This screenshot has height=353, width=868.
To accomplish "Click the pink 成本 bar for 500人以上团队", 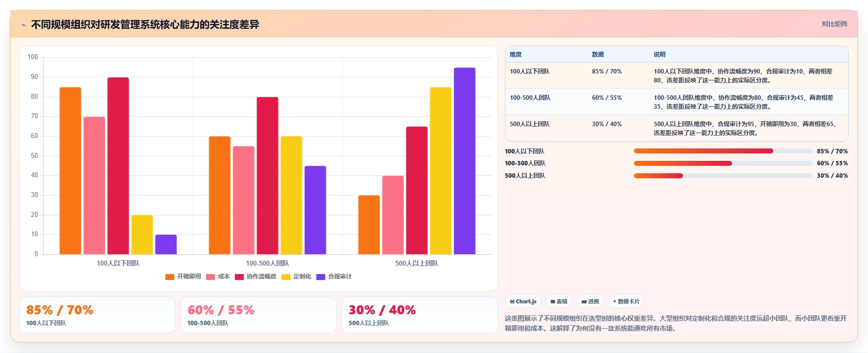I will (393, 215).
